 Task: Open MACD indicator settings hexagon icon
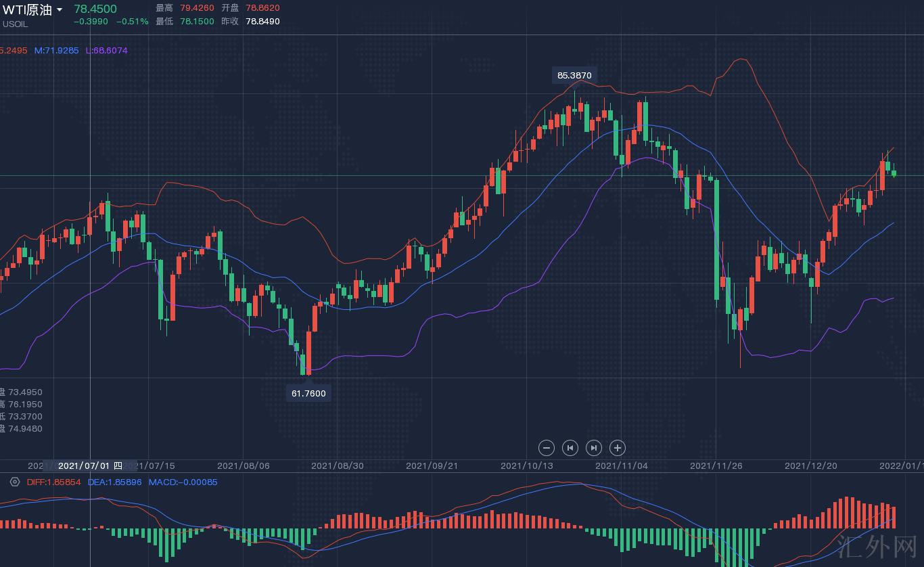[15, 482]
